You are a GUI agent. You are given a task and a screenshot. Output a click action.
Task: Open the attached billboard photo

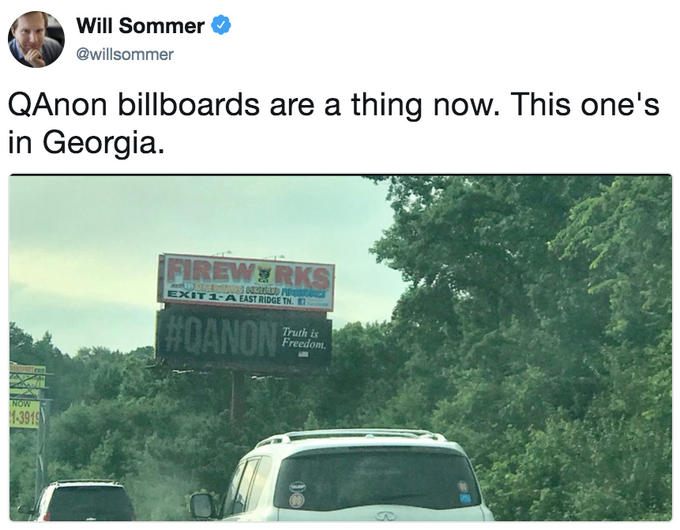click(340, 348)
